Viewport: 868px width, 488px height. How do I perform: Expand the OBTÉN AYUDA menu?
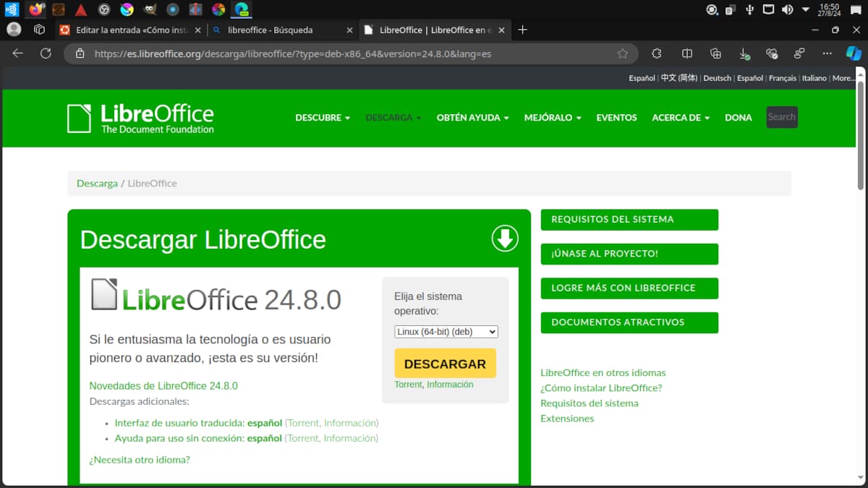[472, 118]
